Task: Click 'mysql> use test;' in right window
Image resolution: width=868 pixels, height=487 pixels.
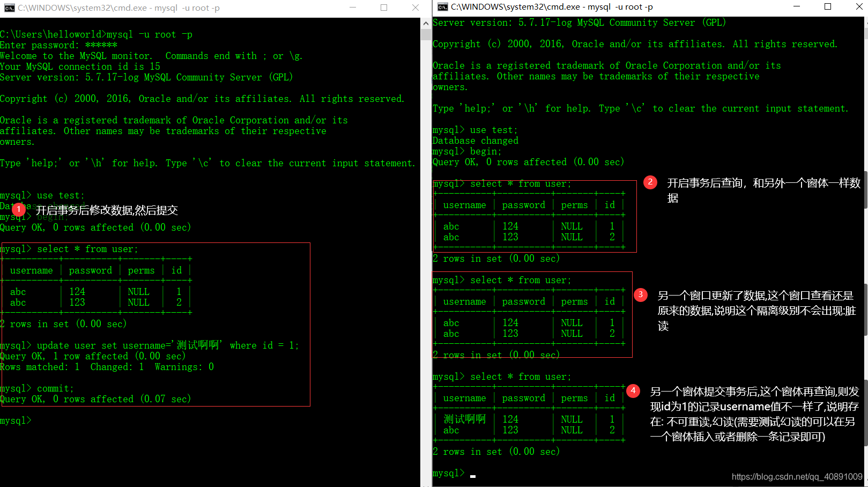Action: pos(475,130)
